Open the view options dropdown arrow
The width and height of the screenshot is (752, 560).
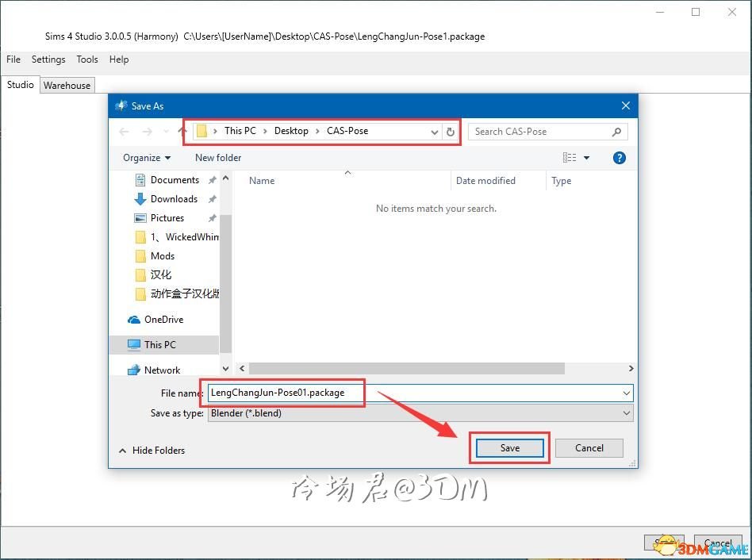click(x=586, y=158)
